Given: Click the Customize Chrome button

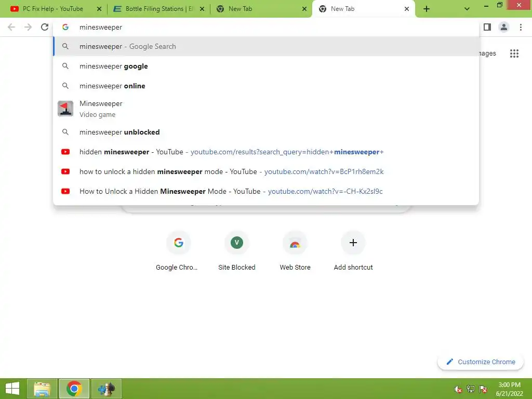Looking at the screenshot, I should [481, 362].
